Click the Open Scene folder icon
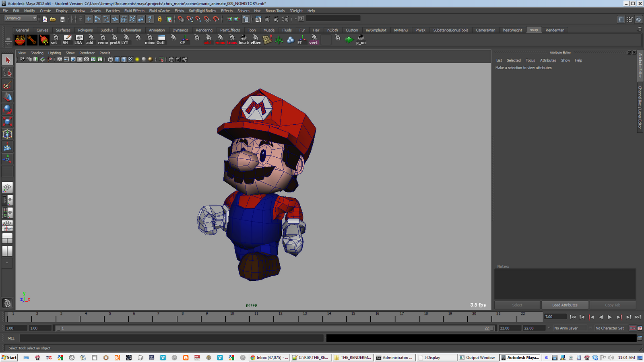The image size is (644, 362). [x=53, y=19]
